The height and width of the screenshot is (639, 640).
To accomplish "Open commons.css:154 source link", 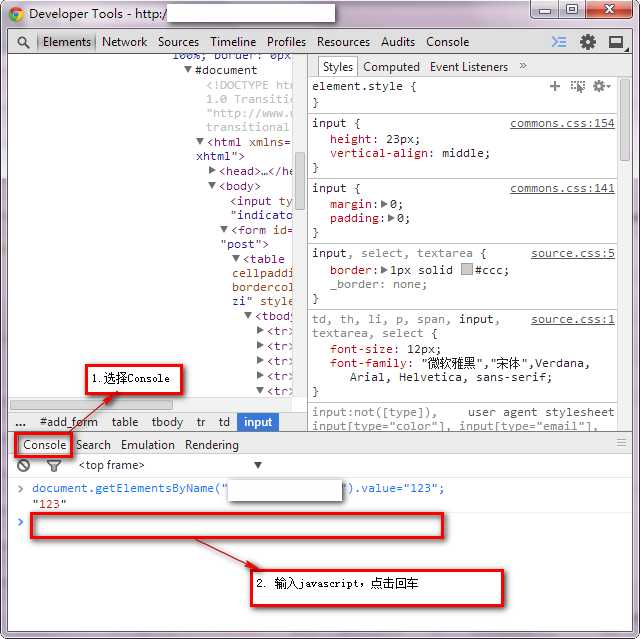I will [x=562, y=123].
